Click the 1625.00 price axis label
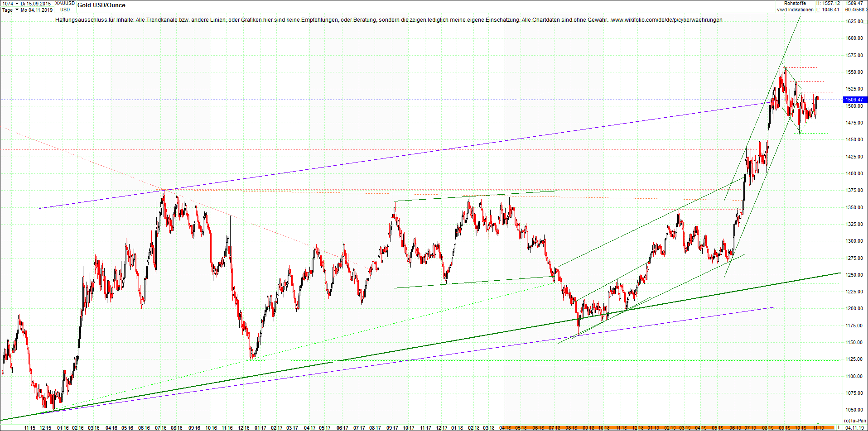 pyautogui.click(x=854, y=21)
